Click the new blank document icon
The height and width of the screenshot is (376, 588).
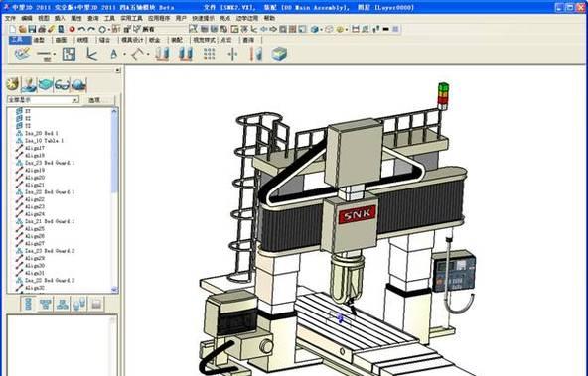pyautogui.click(x=12, y=29)
